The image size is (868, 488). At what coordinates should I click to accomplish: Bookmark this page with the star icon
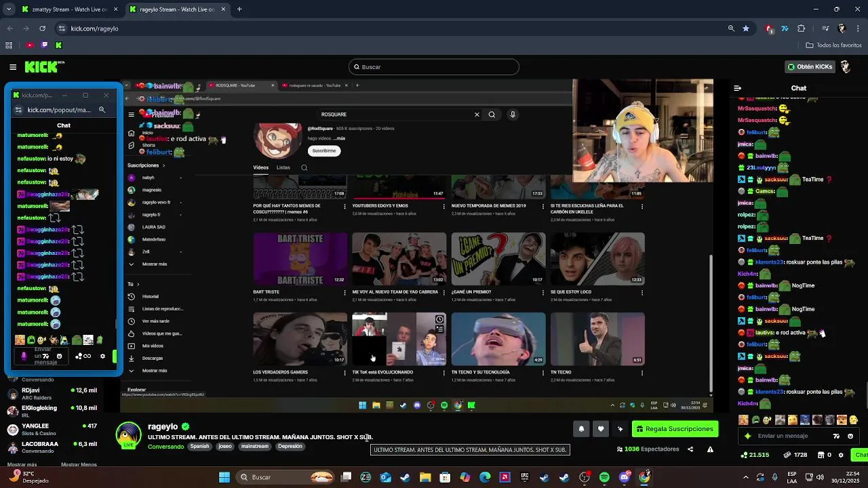coord(746,28)
